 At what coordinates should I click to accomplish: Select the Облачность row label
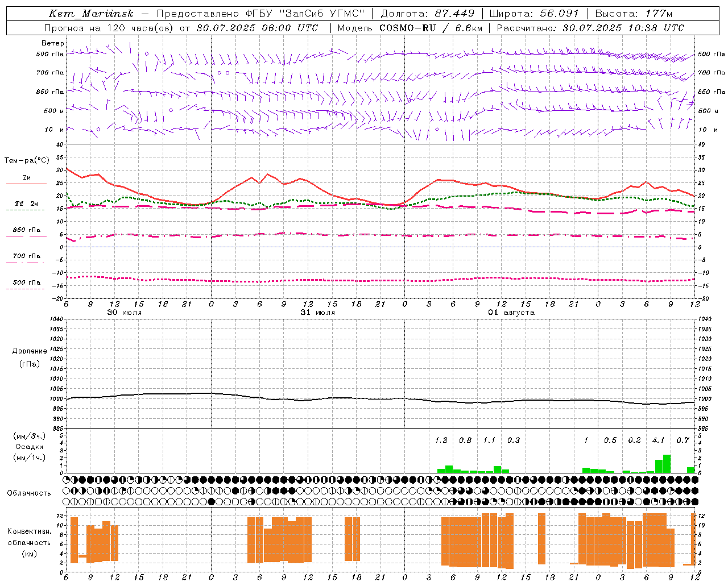pyautogui.click(x=29, y=493)
